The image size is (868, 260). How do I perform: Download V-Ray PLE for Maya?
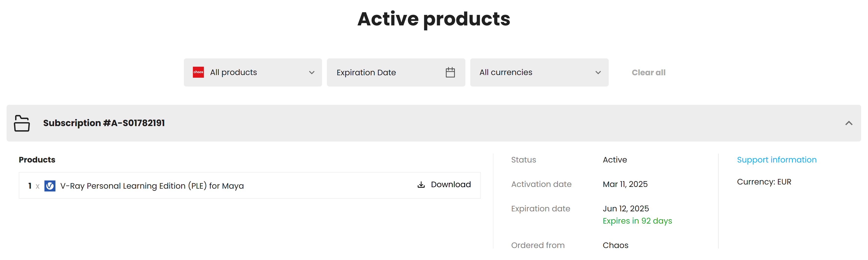(444, 184)
